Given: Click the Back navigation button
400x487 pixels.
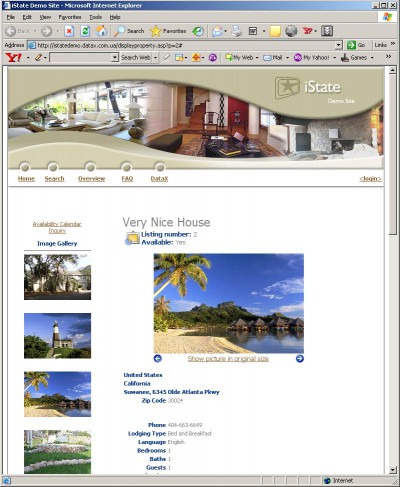Looking at the screenshot, I should click(x=19, y=31).
